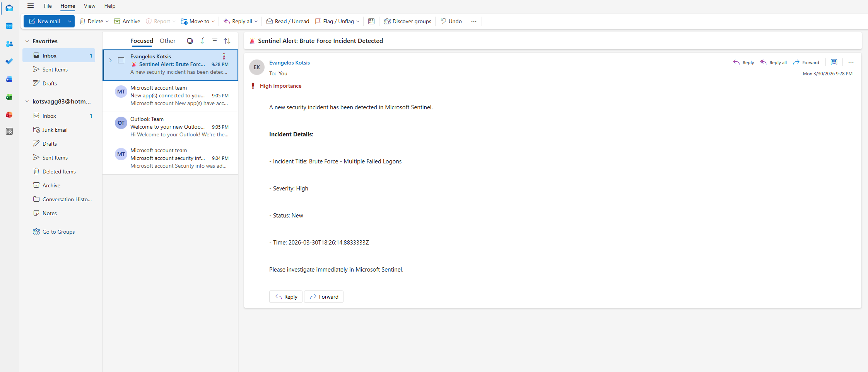This screenshot has width=868, height=372.
Task: Open the 'New app(s) connected' email
Action: click(170, 96)
